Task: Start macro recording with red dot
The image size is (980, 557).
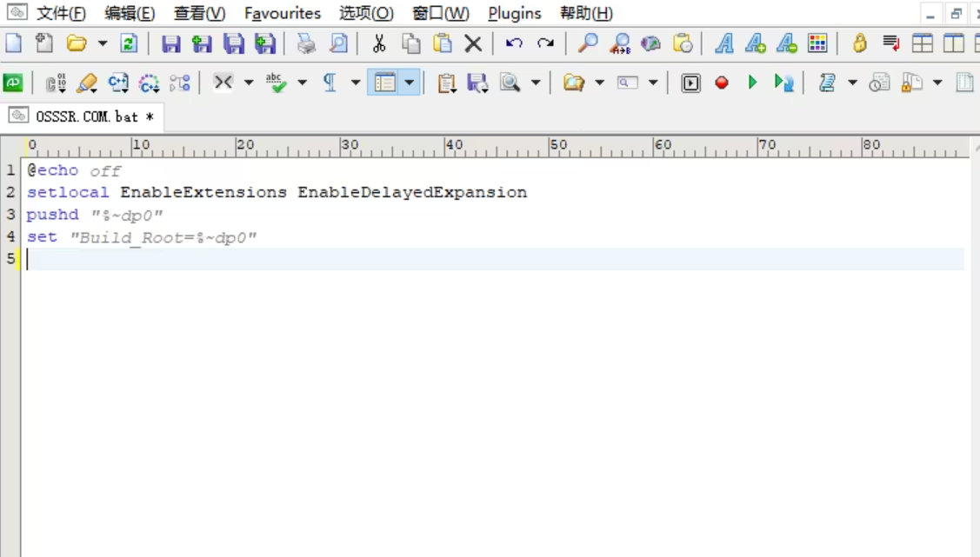Action: click(722, 83)
